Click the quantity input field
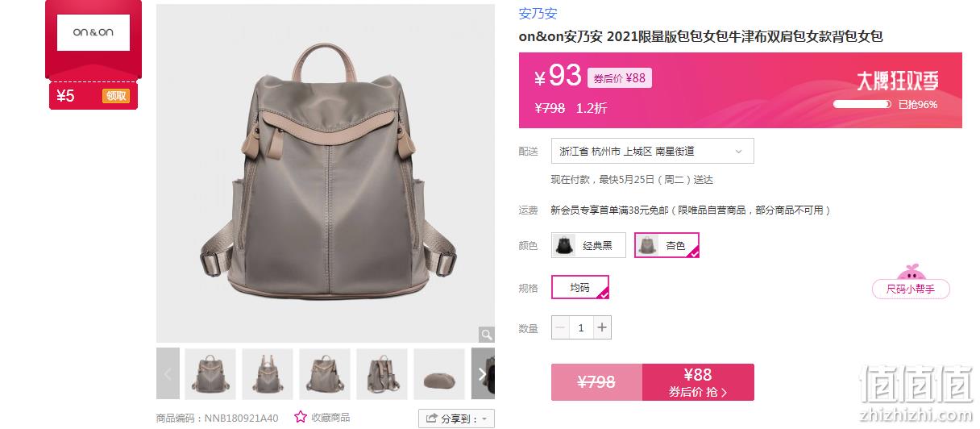Image resolution: width=980 pixels, height=429 pixels. [x=581, y=327]
